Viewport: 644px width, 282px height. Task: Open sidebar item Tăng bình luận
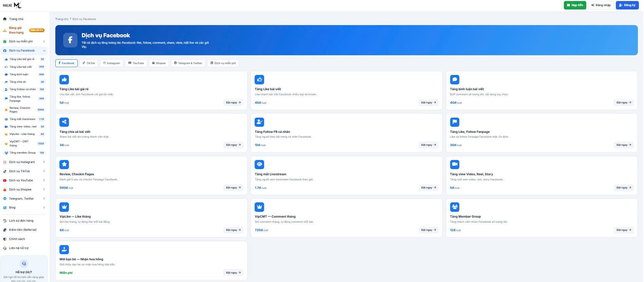pos(24,74)
